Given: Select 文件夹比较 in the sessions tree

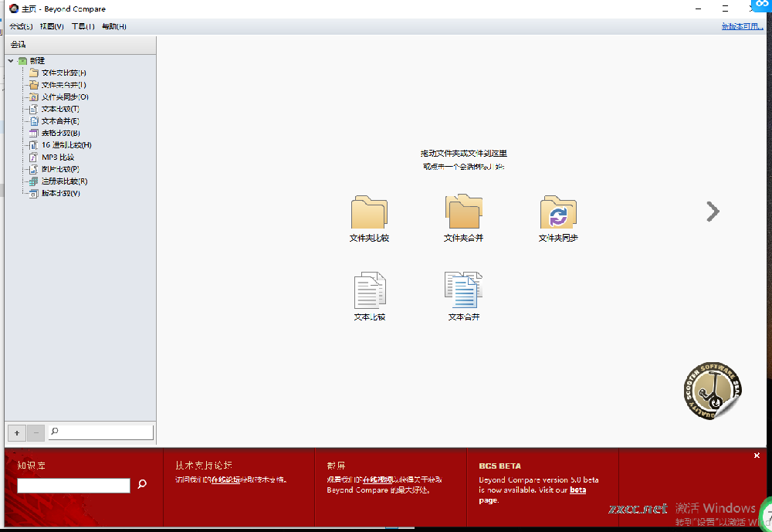Looking at the screenshot, I should pyautogui.click(x=63, y=73).
